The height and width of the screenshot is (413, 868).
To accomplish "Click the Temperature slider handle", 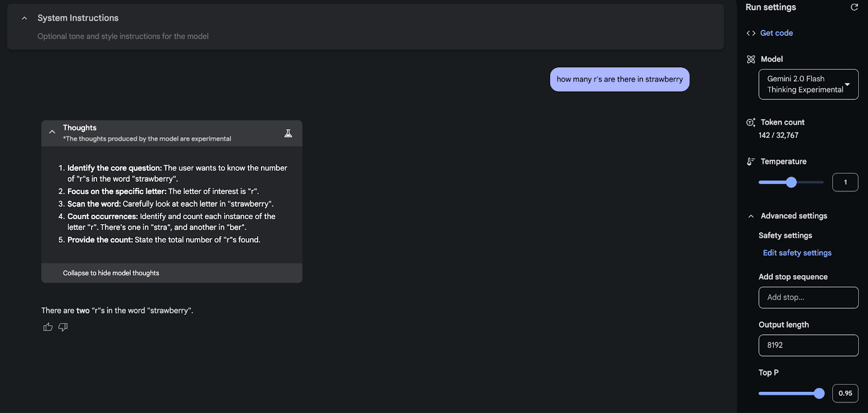I will (x=792, y=182).
